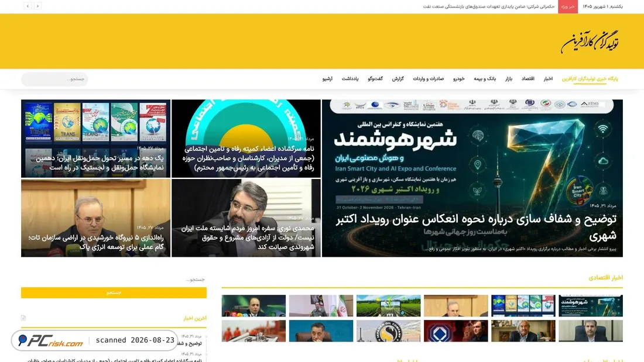Image resolution: width=644 pixels, height=362 pixels.
Task: Open the اخبار اقتصادی section heading
Action: coord(605,278)
